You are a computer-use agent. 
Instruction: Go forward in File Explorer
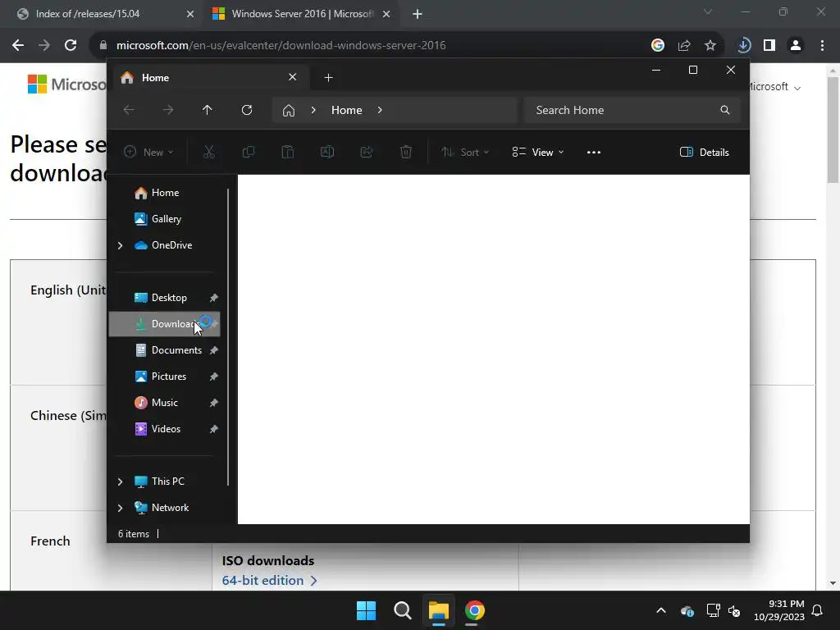tap(168, 110)
